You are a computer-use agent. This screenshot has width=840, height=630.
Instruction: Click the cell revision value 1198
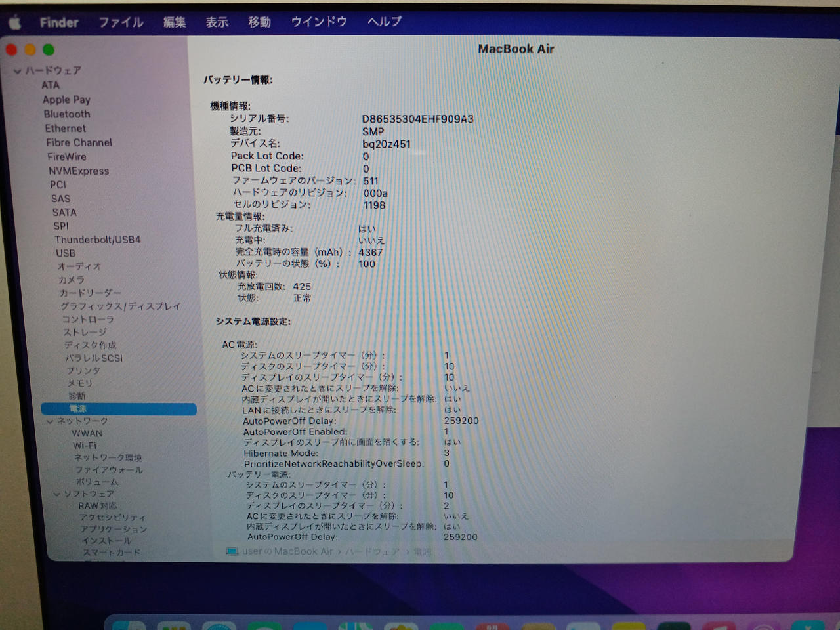(x=374, y=205)
